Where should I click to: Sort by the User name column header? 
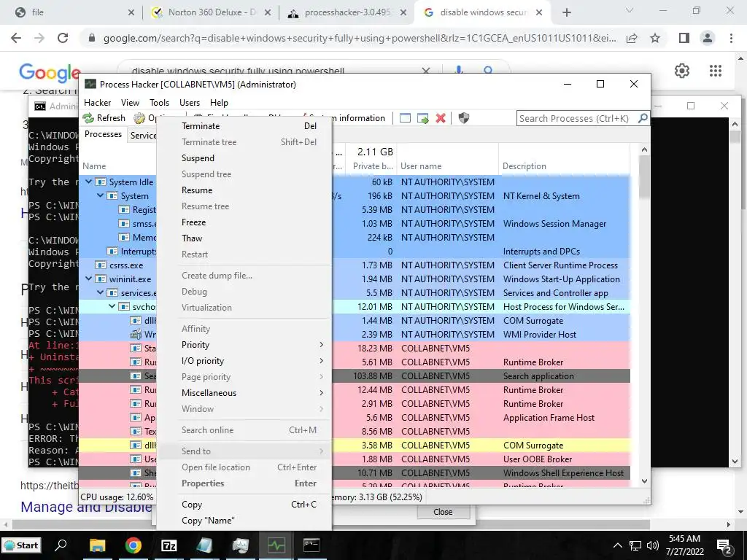(447, 166)
